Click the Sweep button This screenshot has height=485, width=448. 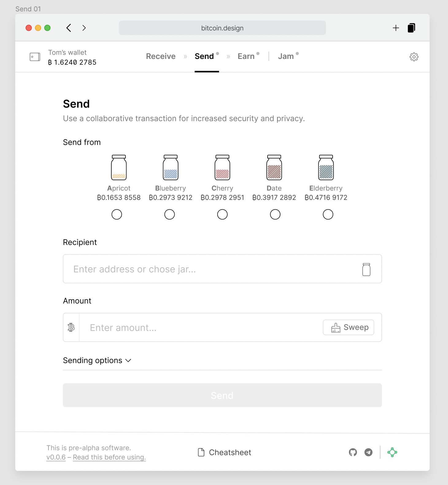(x=349, y=327)
